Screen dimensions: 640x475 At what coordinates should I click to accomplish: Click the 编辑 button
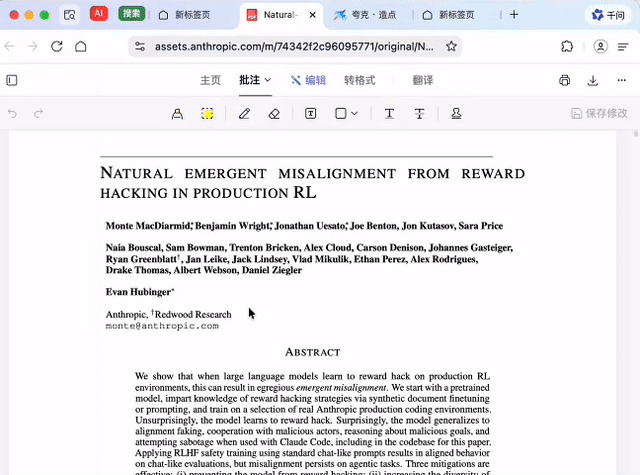308,80
